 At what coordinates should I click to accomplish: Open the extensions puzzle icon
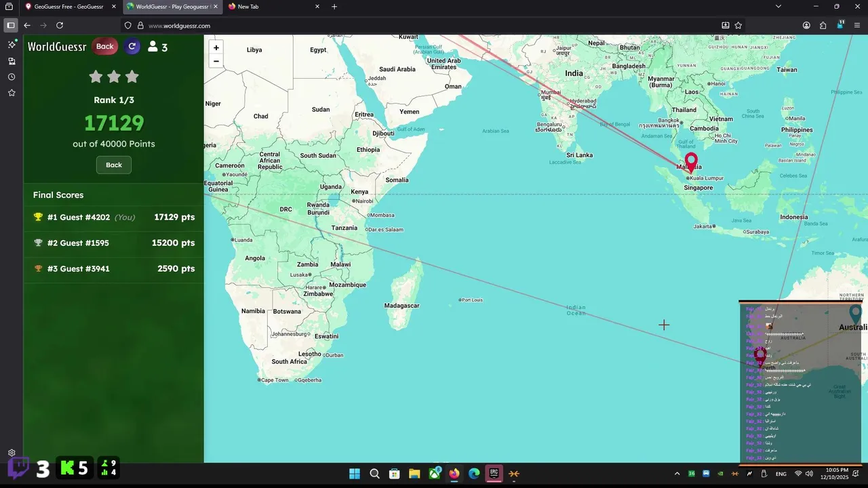tap(823, 25)
